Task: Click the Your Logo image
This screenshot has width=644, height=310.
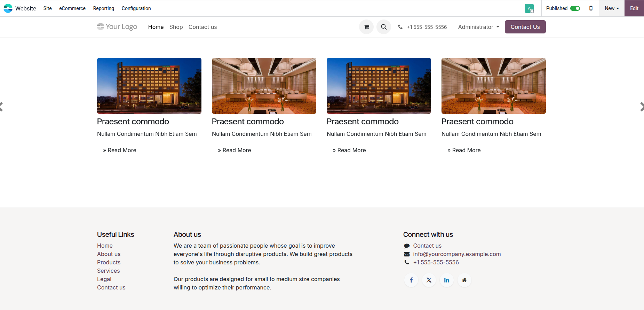Action: [117, 27]
